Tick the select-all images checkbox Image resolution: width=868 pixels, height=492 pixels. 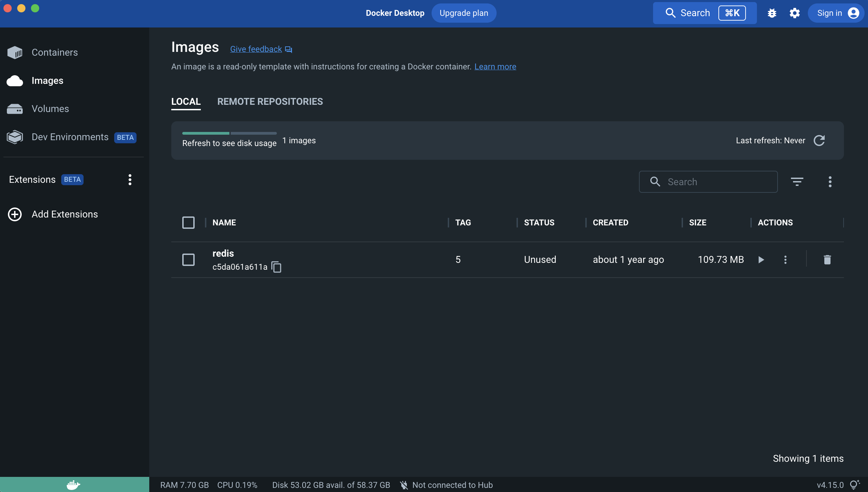188,223
